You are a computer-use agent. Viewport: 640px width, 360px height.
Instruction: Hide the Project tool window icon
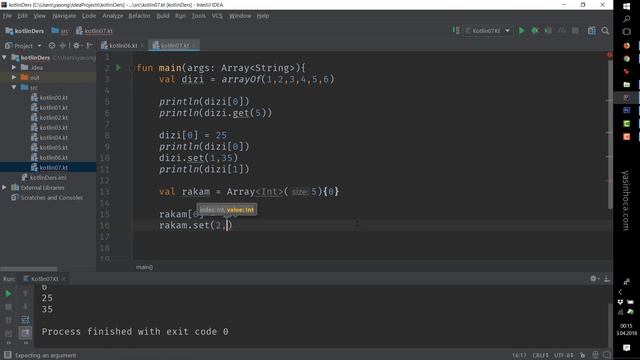point(90,46)
